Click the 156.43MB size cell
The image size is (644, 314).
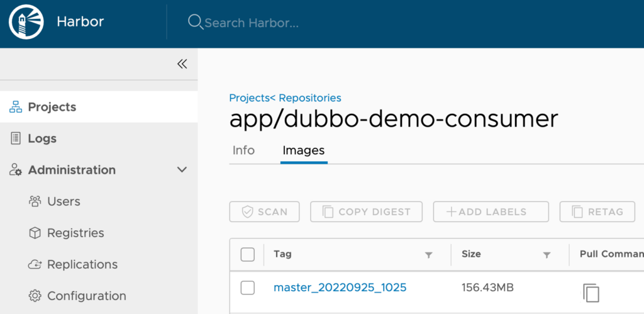coord(487,288)
